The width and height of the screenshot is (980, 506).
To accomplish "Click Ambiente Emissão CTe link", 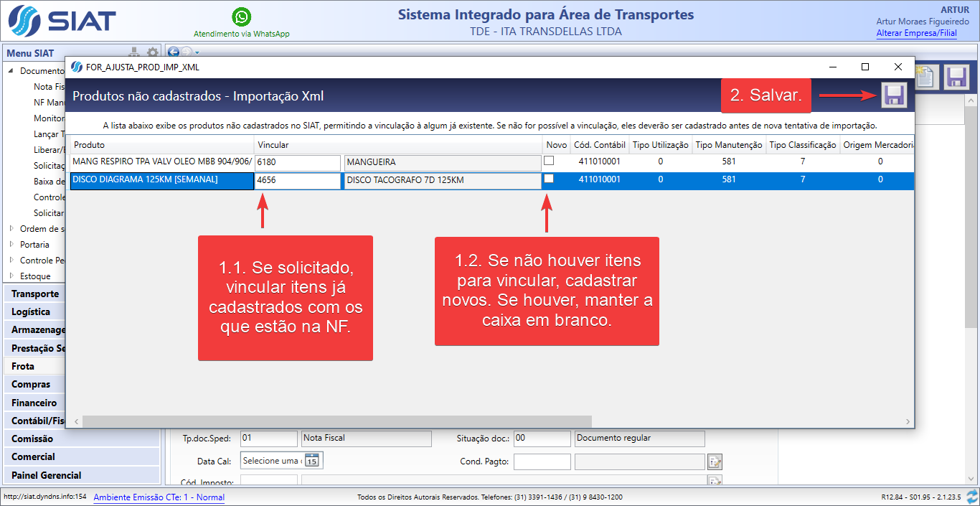I will (159, 497).
